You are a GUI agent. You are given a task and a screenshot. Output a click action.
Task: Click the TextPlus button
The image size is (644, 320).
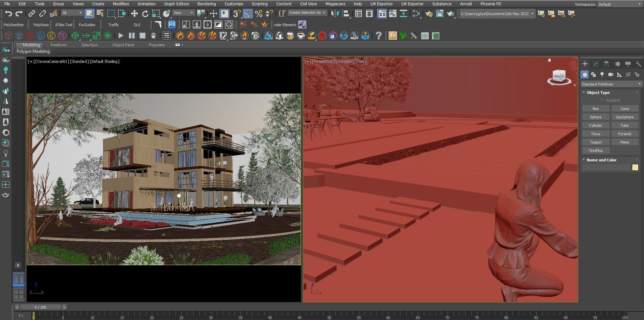[596, 151]
